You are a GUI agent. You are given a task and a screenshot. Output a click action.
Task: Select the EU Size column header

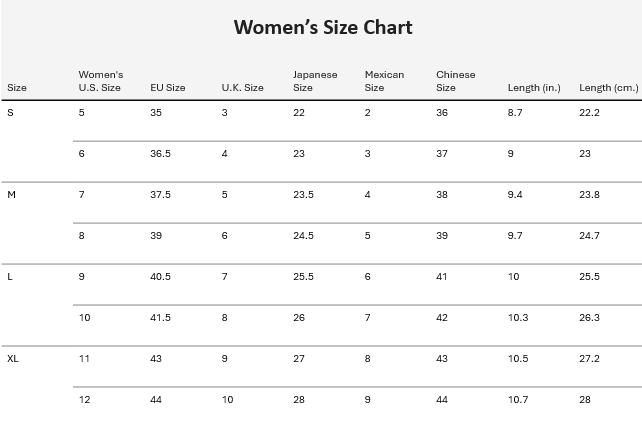pos(167,88)
